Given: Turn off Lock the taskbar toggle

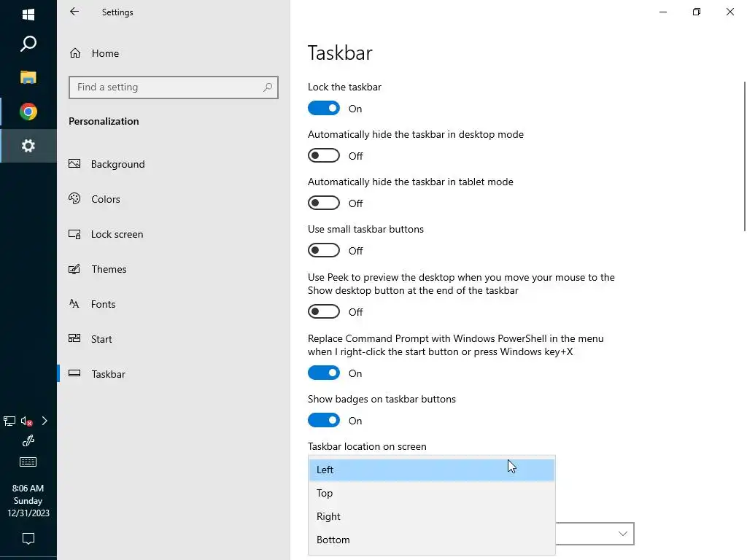Looking at the screenshot, I should coord(324,109).
